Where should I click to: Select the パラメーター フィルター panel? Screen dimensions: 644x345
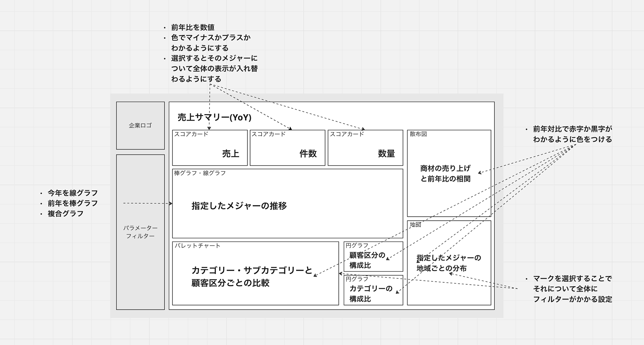[x=140, y=232]
